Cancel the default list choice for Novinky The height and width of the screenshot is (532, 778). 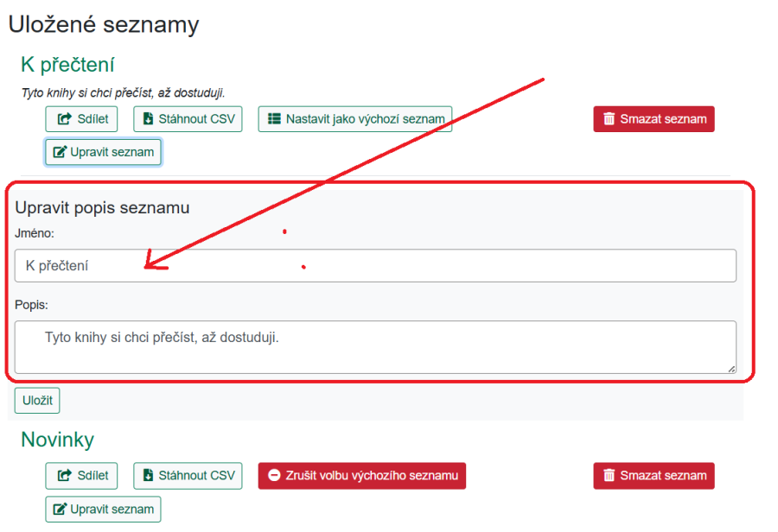(361, 475)
